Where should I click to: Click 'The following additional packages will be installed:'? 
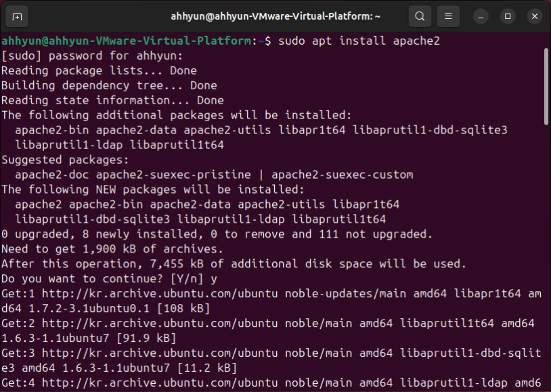click(177, 115)
